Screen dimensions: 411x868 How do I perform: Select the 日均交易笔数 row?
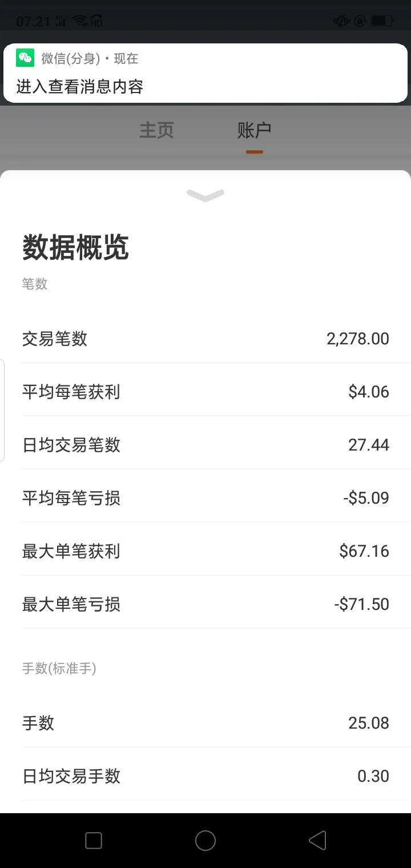205,445
